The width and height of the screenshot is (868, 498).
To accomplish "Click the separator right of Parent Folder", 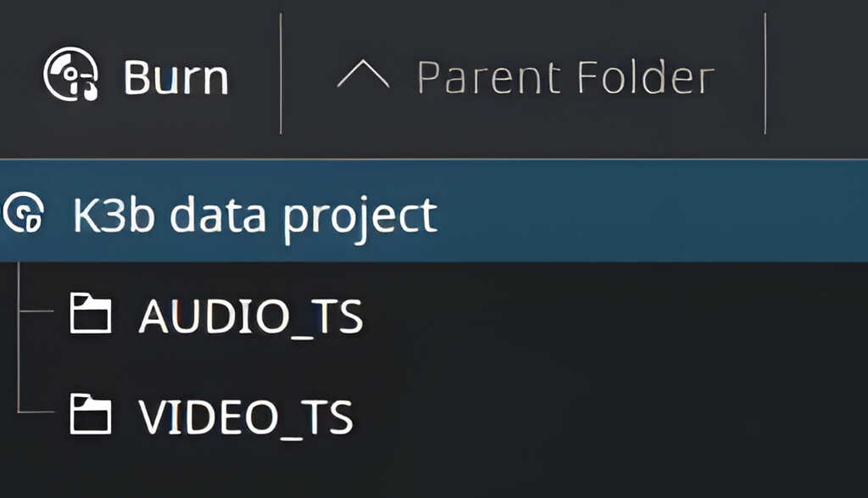I will click(x=765, y=73).
